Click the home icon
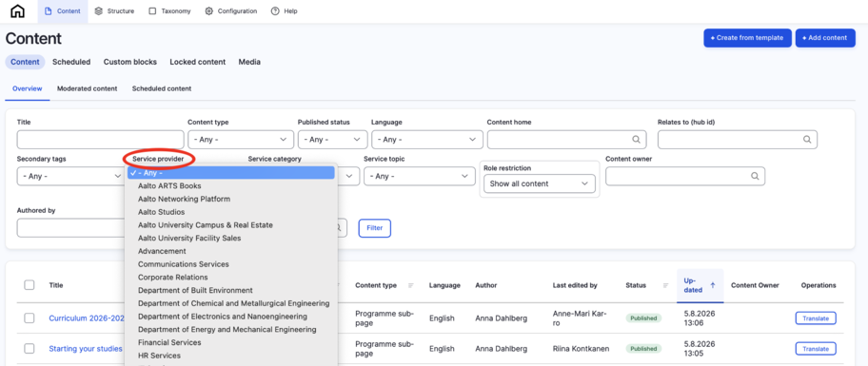 (x=18, y=11)
